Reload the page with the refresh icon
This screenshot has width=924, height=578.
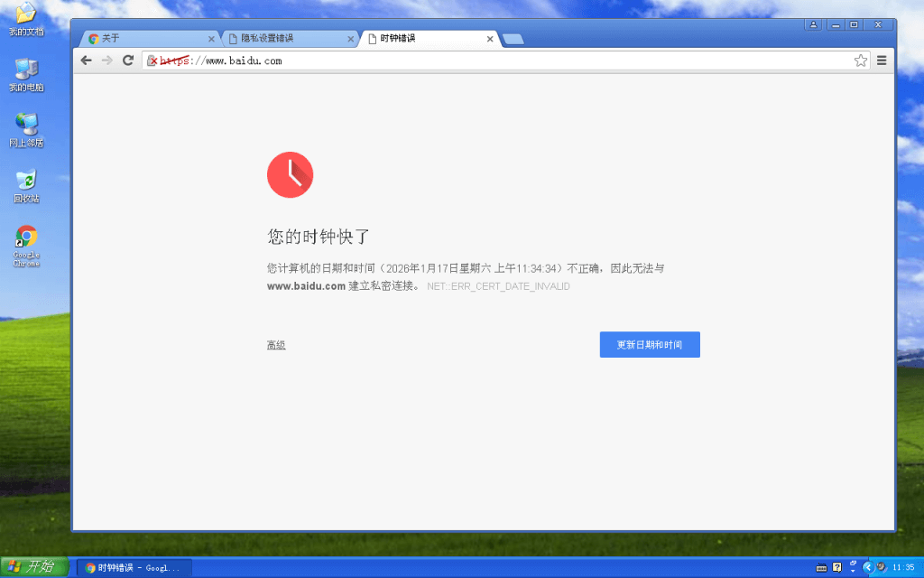pyautogui.click(x=128, y=61)
